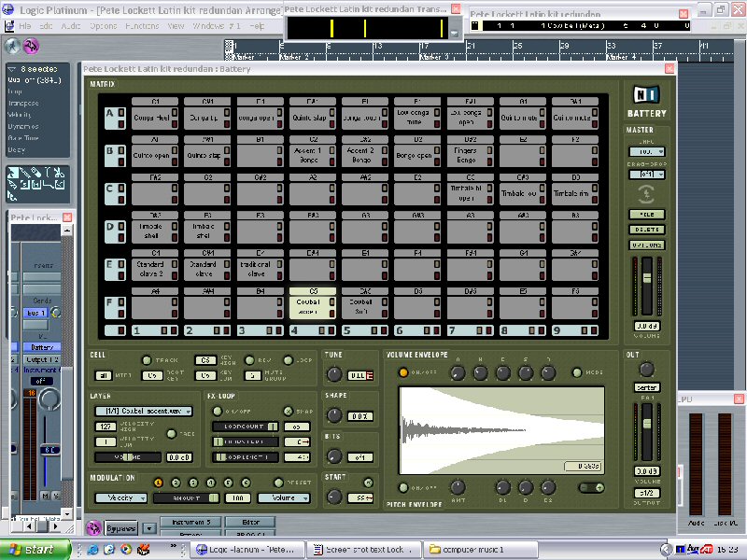The width and height of the screenshot is (747, 560).
Task: Click the Bits knob
Action: point(334,456)
